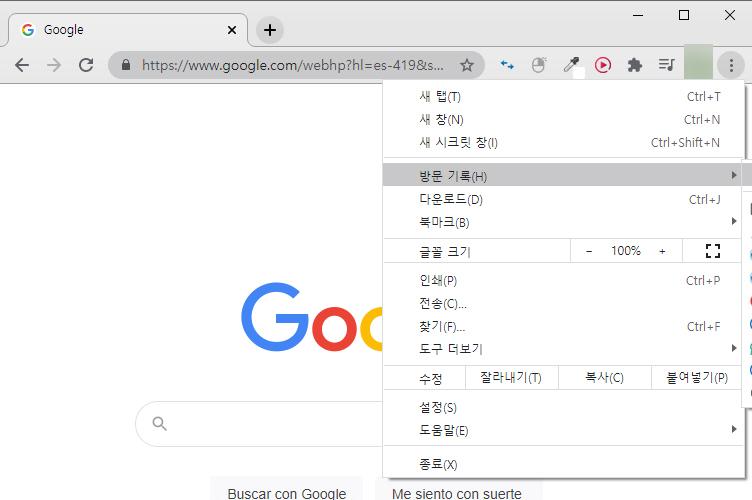Open a new tab with plus button
This screenshot has width=752, height=500.
point(270,30)
